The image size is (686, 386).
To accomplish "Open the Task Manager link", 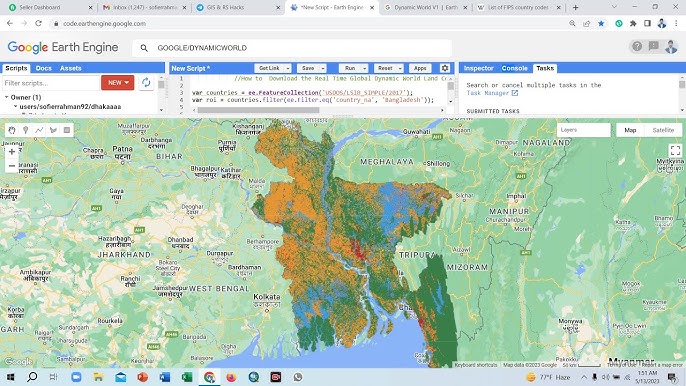I will (x=492, y=93).
